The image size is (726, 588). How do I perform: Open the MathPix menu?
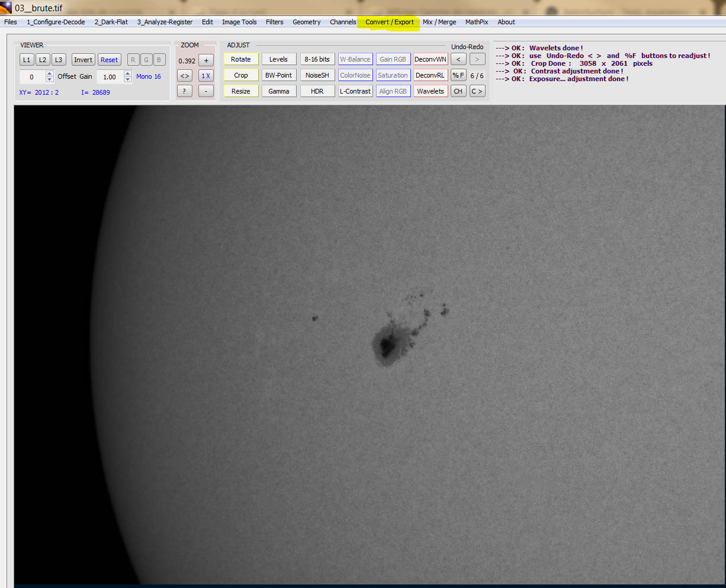477,22
